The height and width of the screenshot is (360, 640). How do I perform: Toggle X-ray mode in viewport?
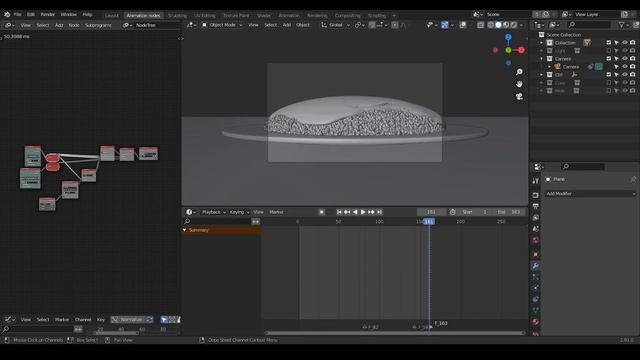tap(481, 25)
